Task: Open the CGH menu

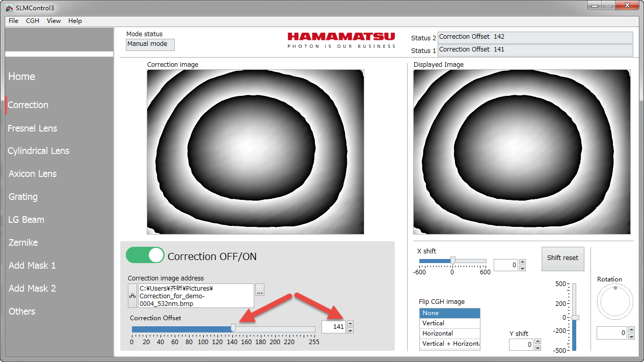Action: click(33, 21)
